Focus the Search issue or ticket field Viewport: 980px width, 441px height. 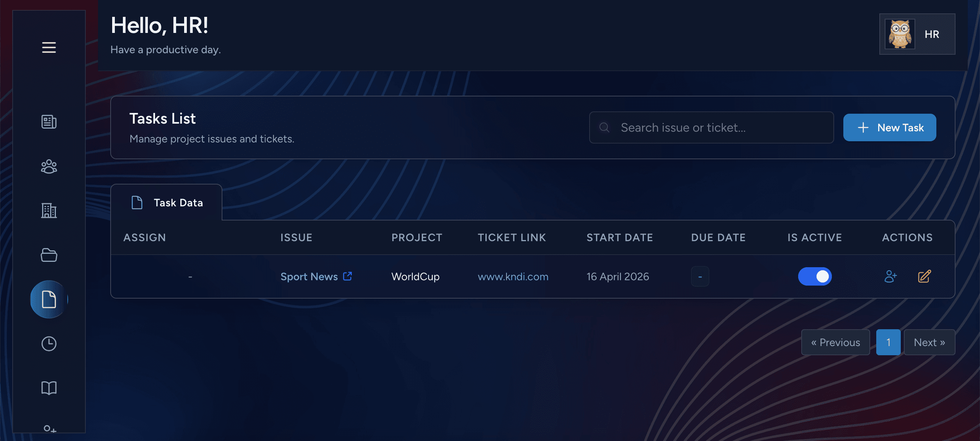(x=711, y=127)
